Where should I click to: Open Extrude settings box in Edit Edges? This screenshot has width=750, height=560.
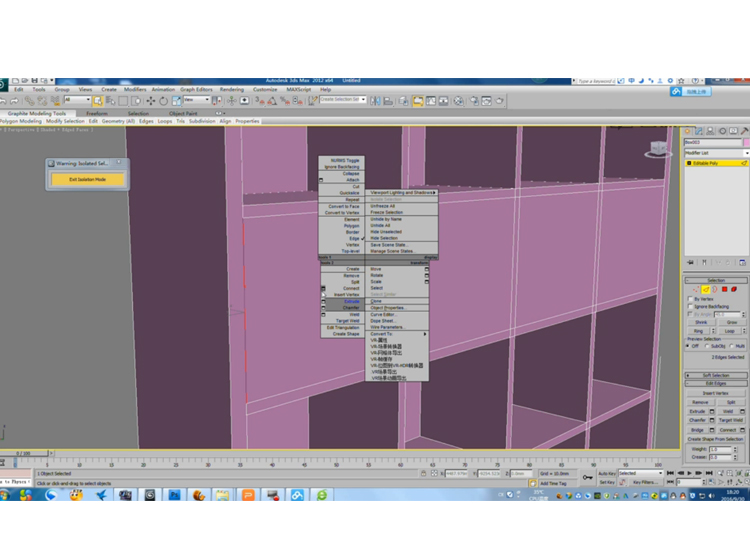point(712,411)
